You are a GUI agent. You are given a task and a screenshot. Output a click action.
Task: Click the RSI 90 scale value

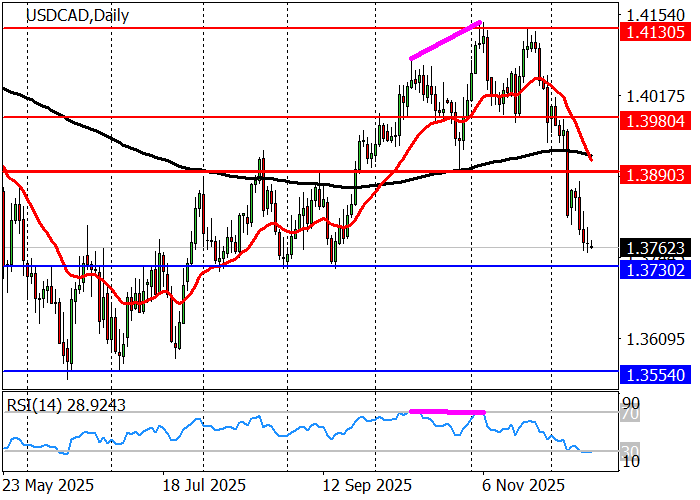[x=631, y=403]
